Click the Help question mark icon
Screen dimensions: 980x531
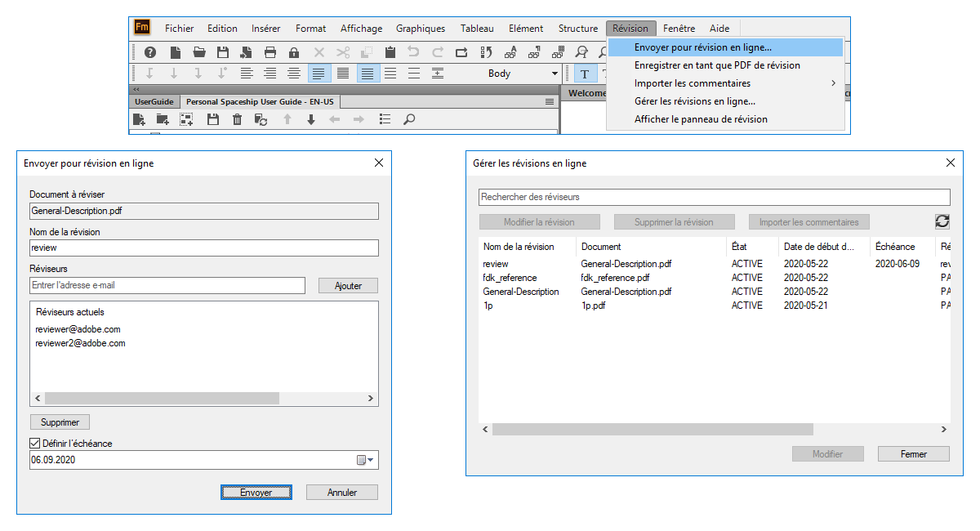(x=150, y=52)
